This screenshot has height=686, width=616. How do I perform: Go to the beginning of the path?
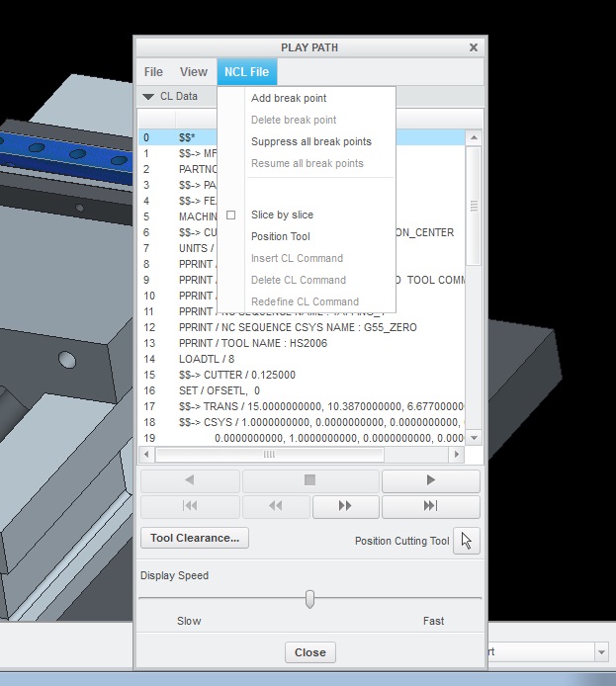tap(190, 506)
